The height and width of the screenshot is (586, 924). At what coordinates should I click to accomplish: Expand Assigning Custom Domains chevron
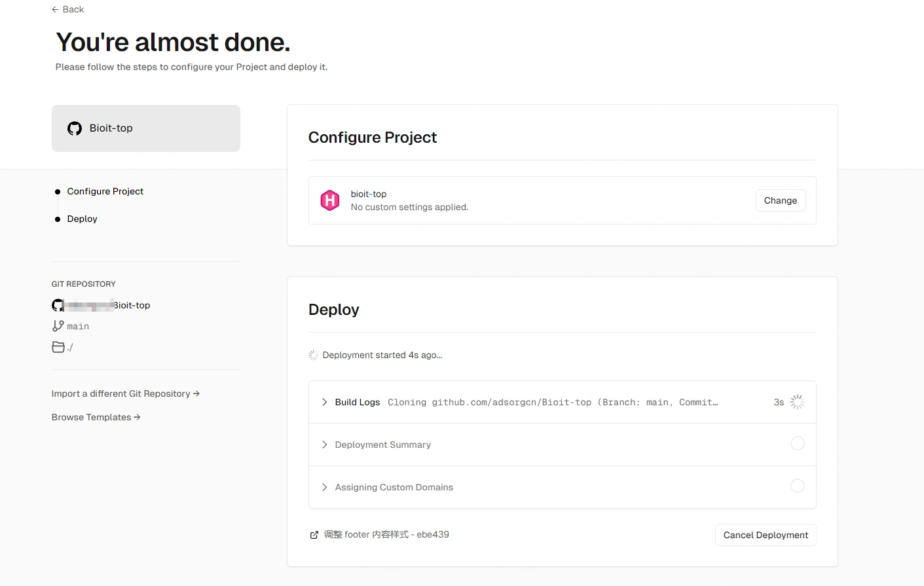[324, 487]
